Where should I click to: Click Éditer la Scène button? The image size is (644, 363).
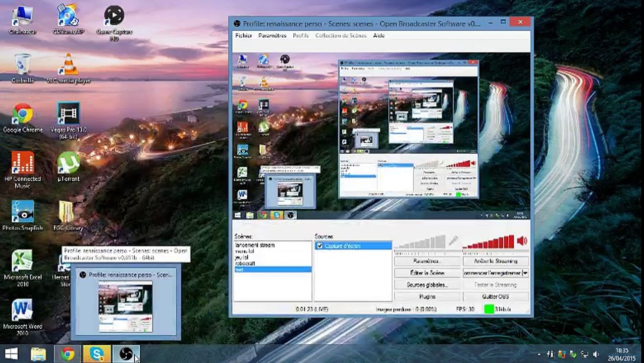click(427, 273)
